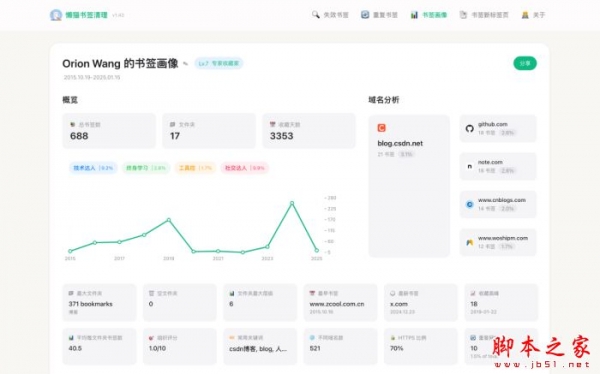
Task: Click the Orion Wang 的书签画像 heading
Action: (120, 64)
